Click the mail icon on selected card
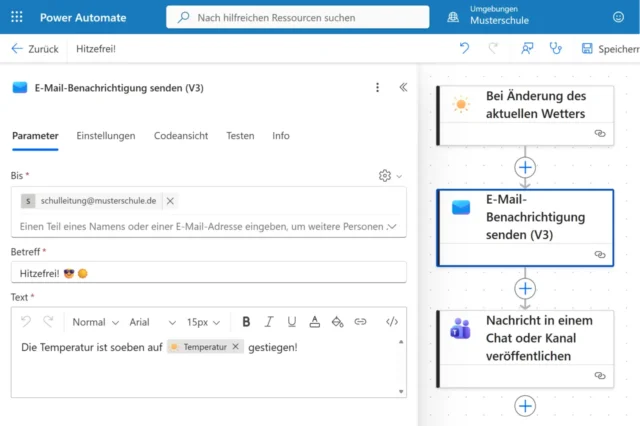This screenshot has height=426, width=640. point(461,207)
